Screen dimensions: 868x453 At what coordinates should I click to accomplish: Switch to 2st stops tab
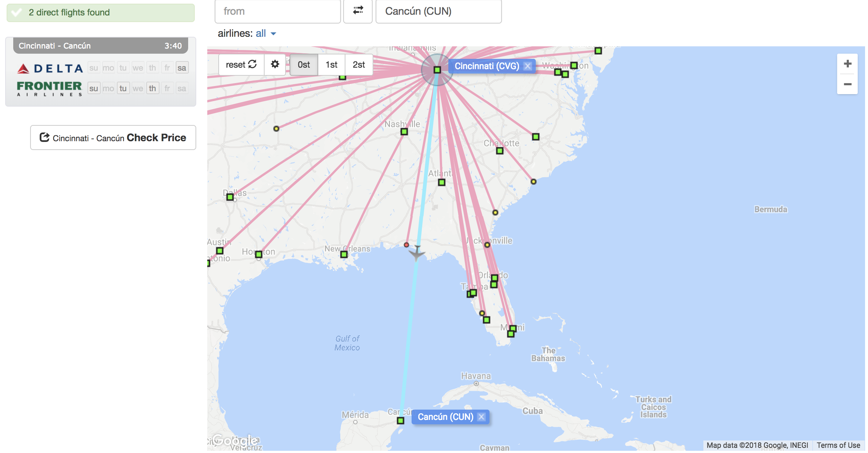(359, 65)
